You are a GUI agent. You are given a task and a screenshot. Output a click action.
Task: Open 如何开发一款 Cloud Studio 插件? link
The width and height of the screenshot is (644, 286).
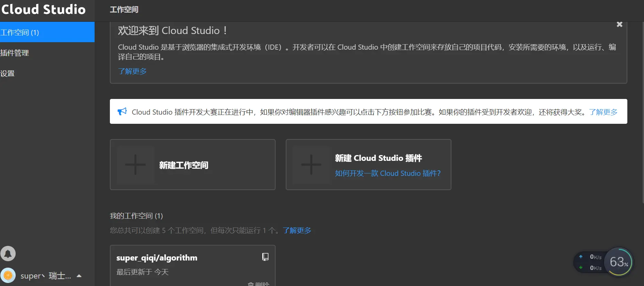[388, 173]
